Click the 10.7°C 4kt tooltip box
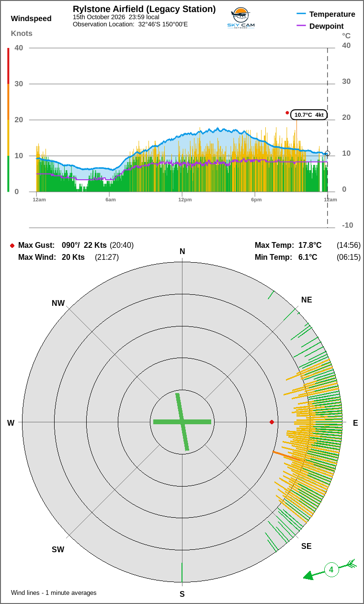Screen dimensions: 364x604 click(308, 115)
